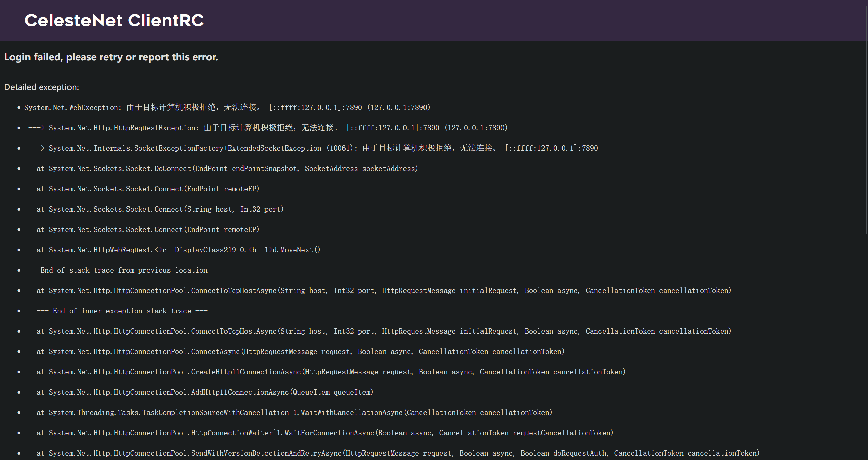Click the Socket.Connect(String host, Int32 port) line
868x460 pixels.
160,209
